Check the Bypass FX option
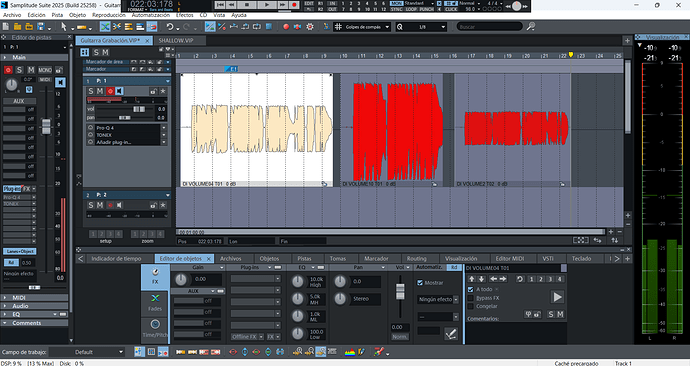The width and height of the screenshot is (690, 366). pyautogui.click(x=470, y=298)
